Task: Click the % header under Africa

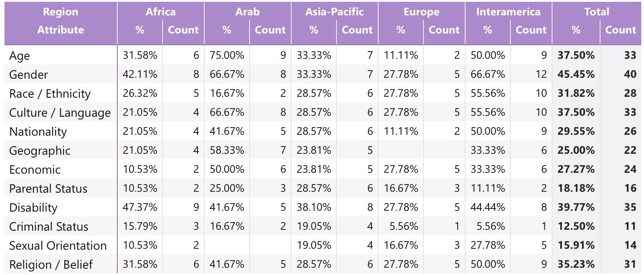Action: (139, 30)
